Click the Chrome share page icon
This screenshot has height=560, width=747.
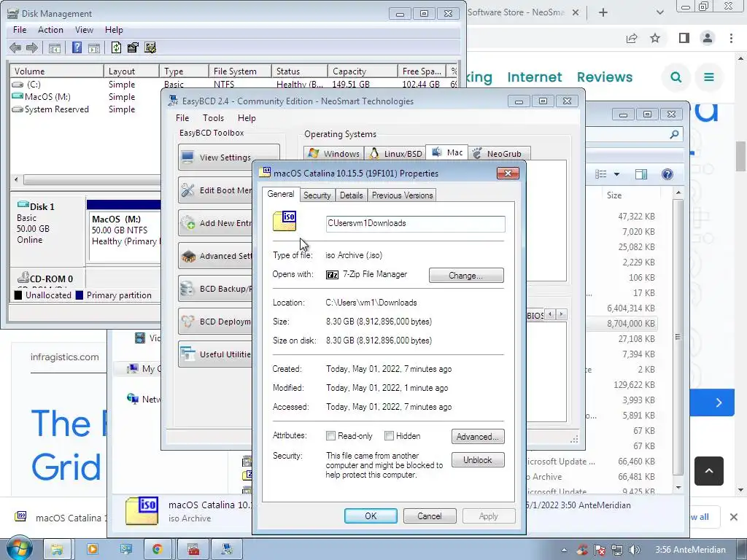click(632, 38)
